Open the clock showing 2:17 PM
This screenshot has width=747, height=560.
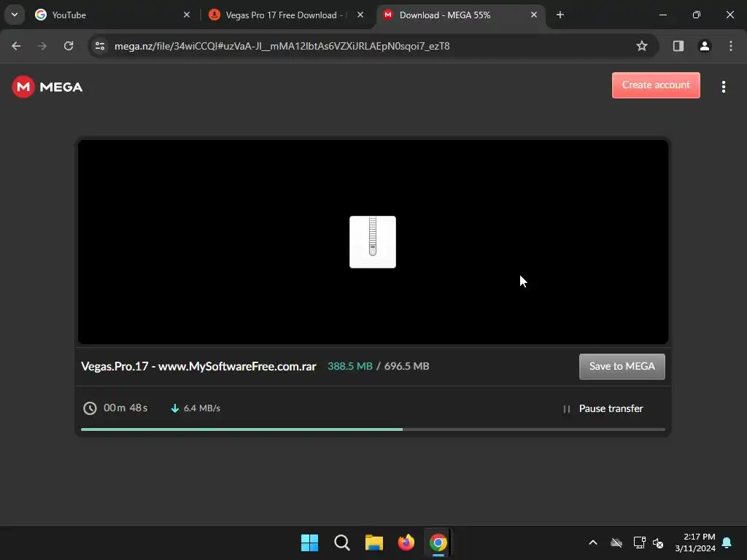695,542
